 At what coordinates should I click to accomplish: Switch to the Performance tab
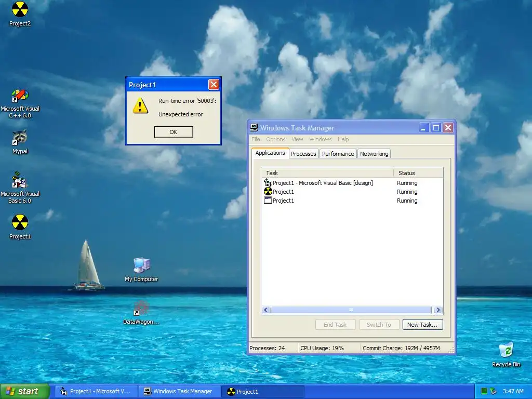click(x=338, y=154)
